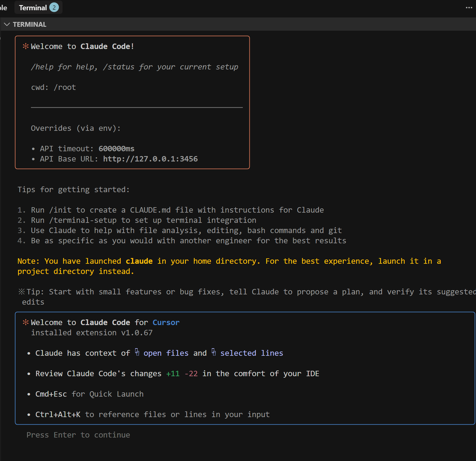Click the tip 'Run /init to create a CLAUDE.md file'
476x461 pixels.
click(x=171, y=210)
